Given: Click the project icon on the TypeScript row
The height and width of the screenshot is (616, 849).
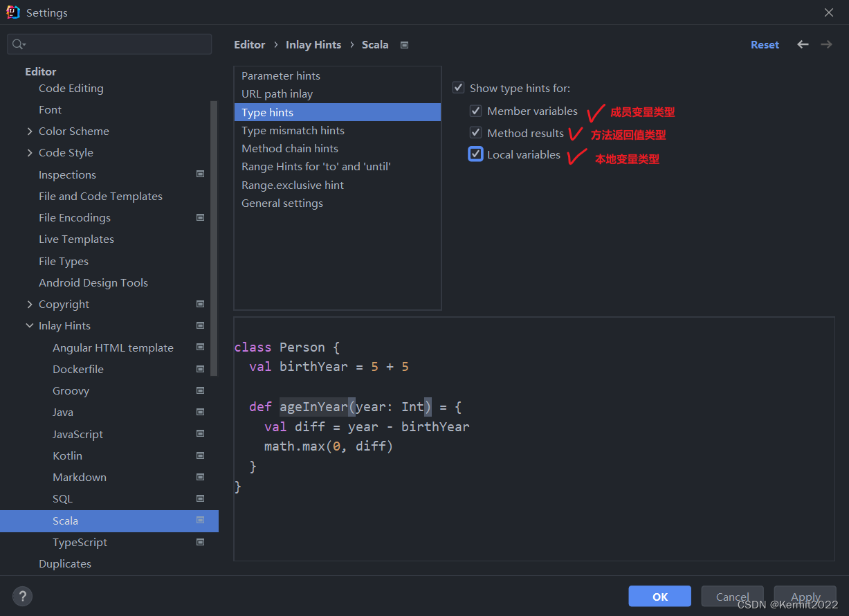Looking at the screenshot, I should point(200,542).
